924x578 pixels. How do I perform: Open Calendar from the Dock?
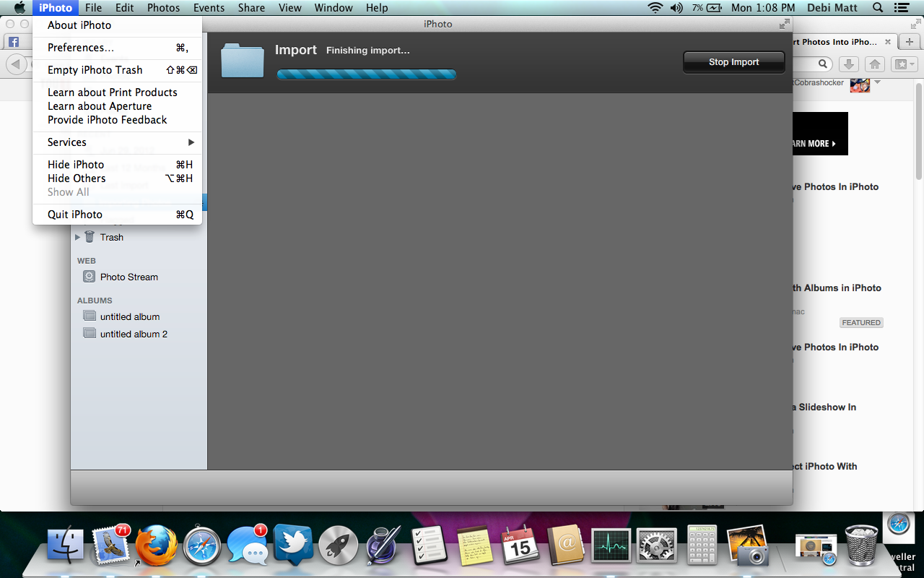(520, 545)
